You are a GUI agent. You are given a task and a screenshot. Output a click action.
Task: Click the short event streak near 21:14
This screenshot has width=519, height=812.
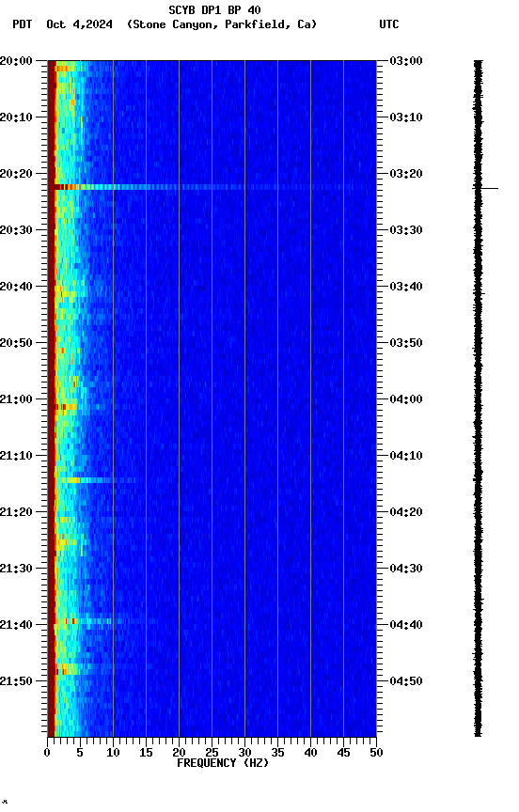pos(99,480)
